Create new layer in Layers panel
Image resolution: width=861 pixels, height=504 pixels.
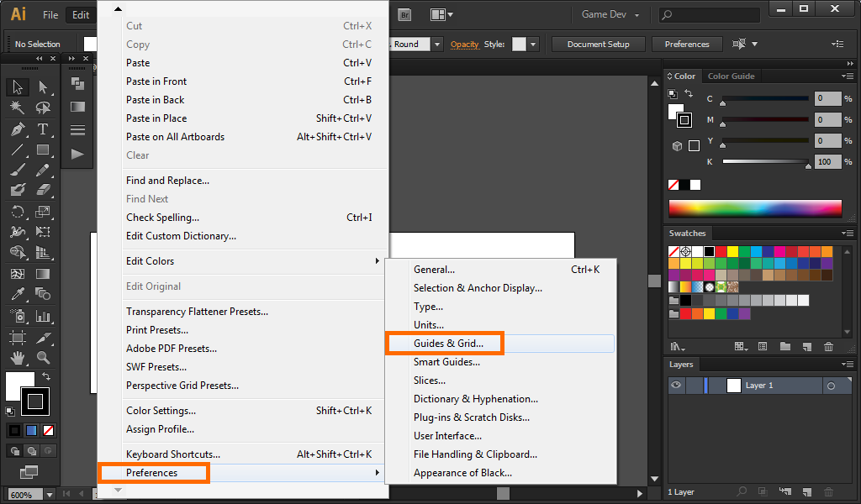point(806,491)
